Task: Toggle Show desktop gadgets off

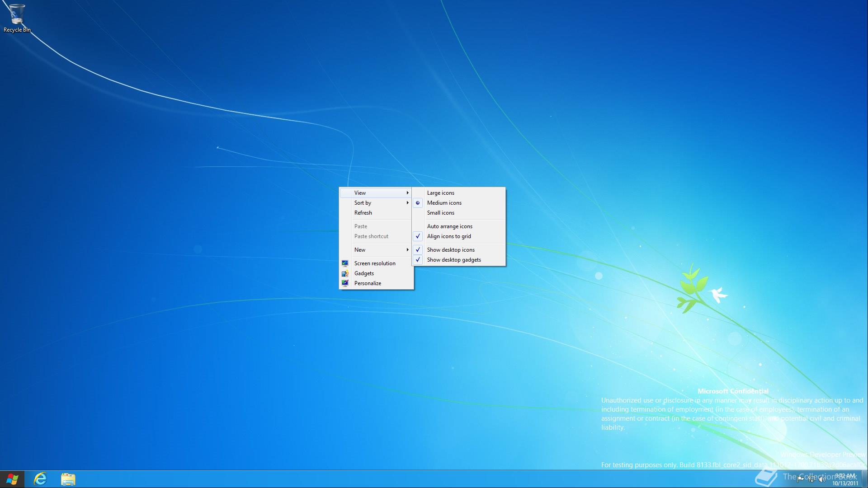Action: [459, 259]
